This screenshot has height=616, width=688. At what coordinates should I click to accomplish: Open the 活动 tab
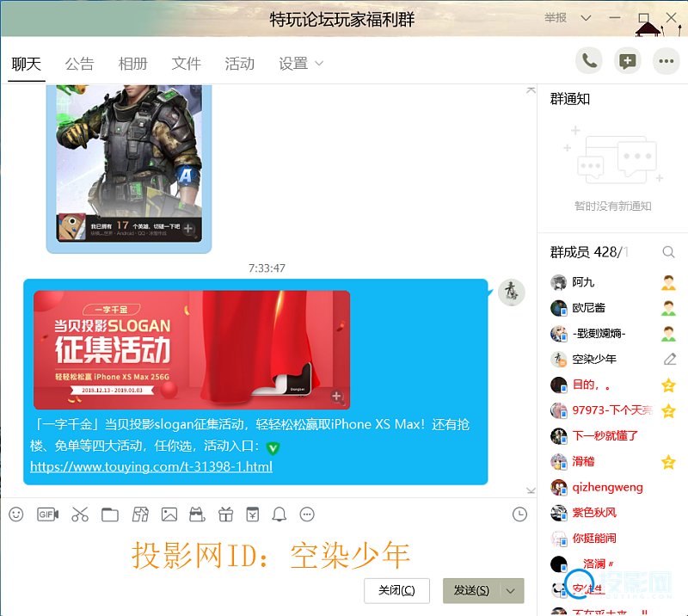coord(240,65)
